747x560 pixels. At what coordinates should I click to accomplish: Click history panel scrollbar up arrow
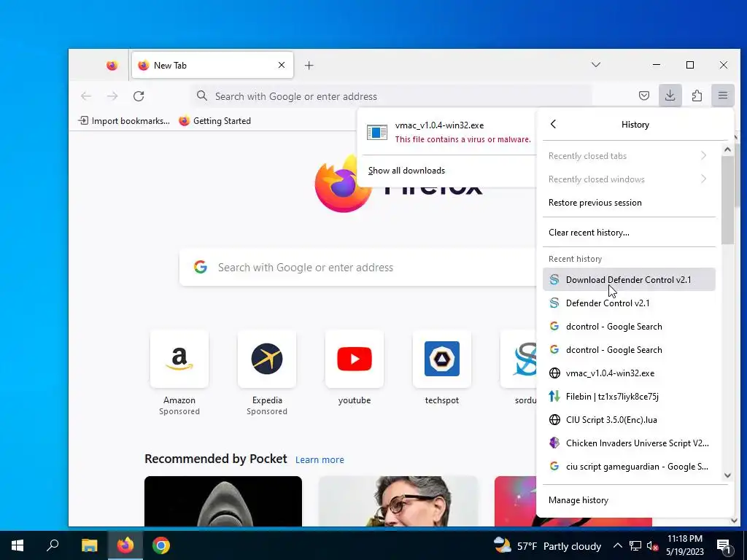pyautogui.click(x=727, y=149)
